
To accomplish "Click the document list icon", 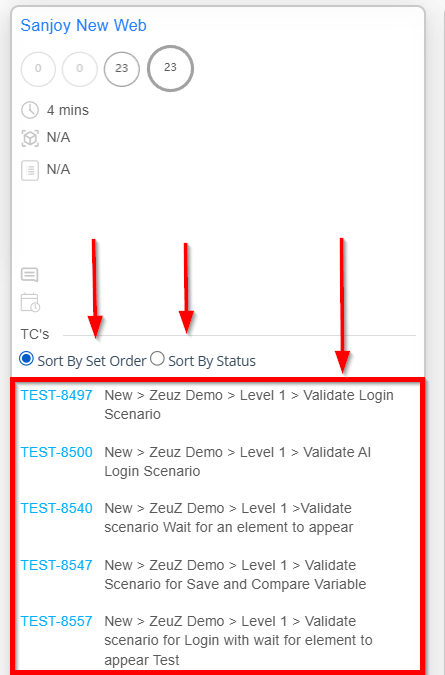I will click(30, 170).
